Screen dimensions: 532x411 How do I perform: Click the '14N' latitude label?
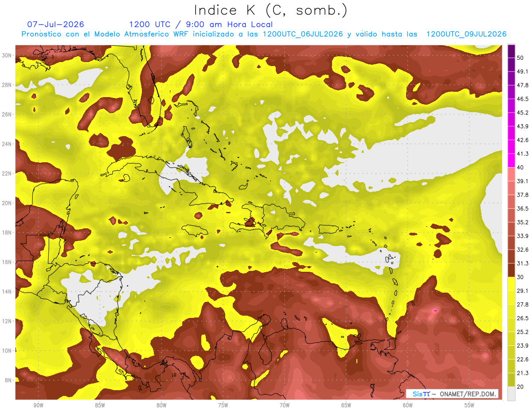7,291
